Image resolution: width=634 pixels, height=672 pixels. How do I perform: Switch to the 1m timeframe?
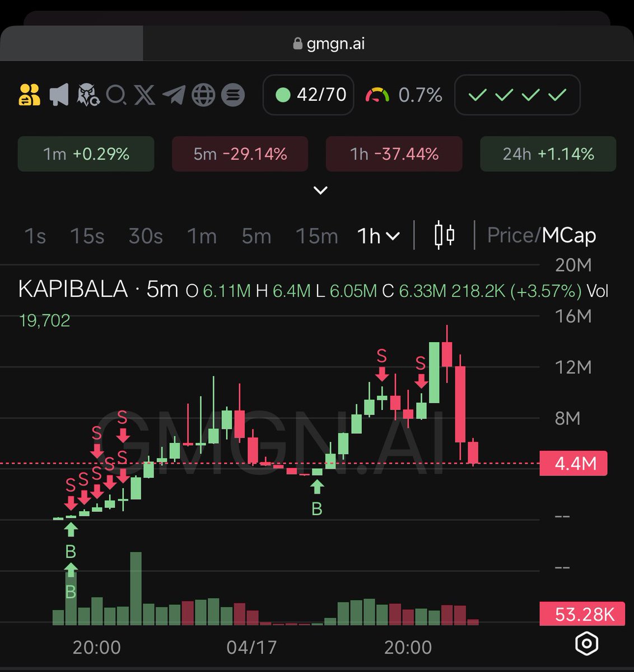point(202,236)
